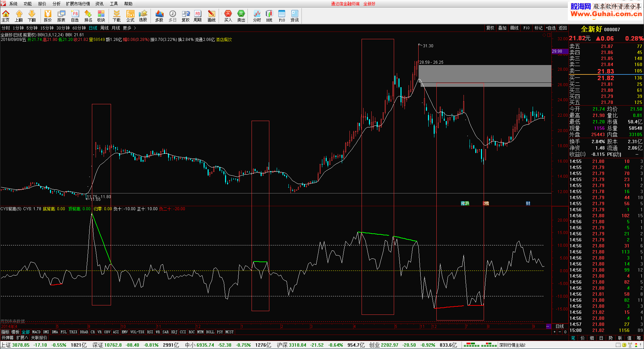Open the 排名 ranking toolbar icon
Viewport: 644px width, 349px height.
(x=88, y=16)
